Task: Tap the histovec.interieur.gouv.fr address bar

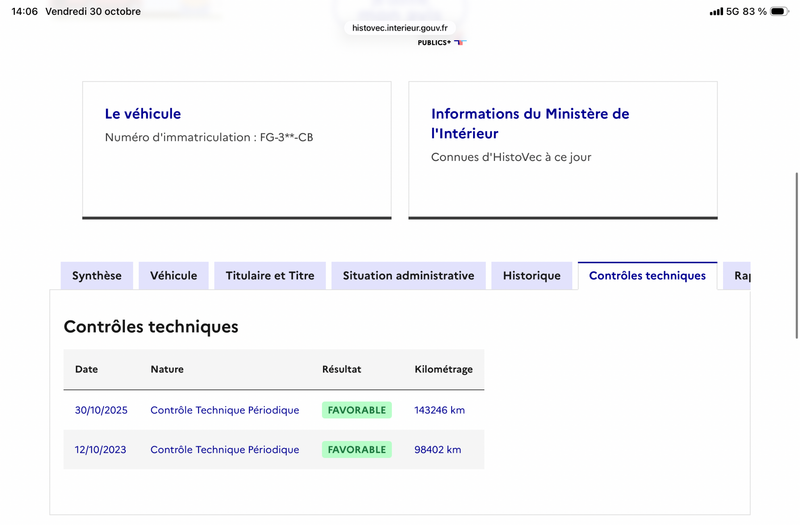Action: tap(400, 28)
